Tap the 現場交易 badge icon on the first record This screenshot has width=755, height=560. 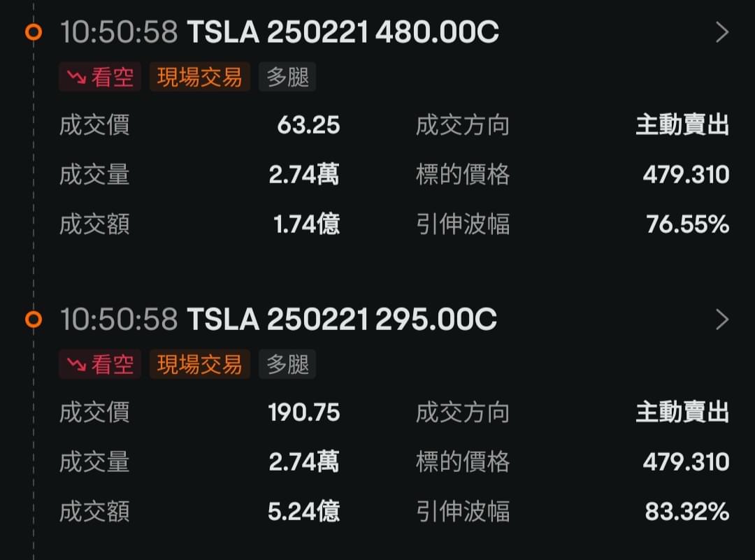pos(199,77)
